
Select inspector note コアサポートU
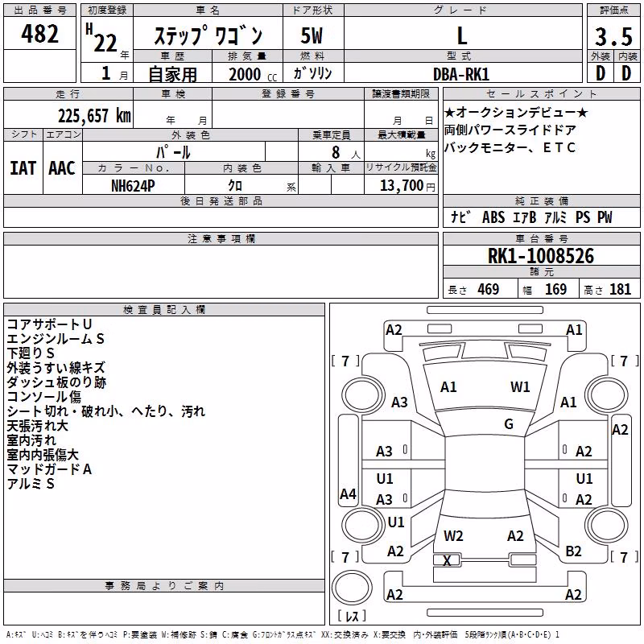pos(49,324)
